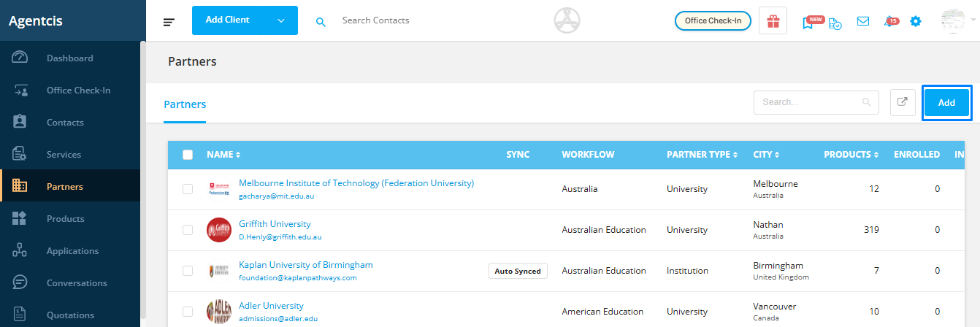Tick checkbox for Adler University row
Viewport: 980px width, 327px height.
click(x=188, y=312)
